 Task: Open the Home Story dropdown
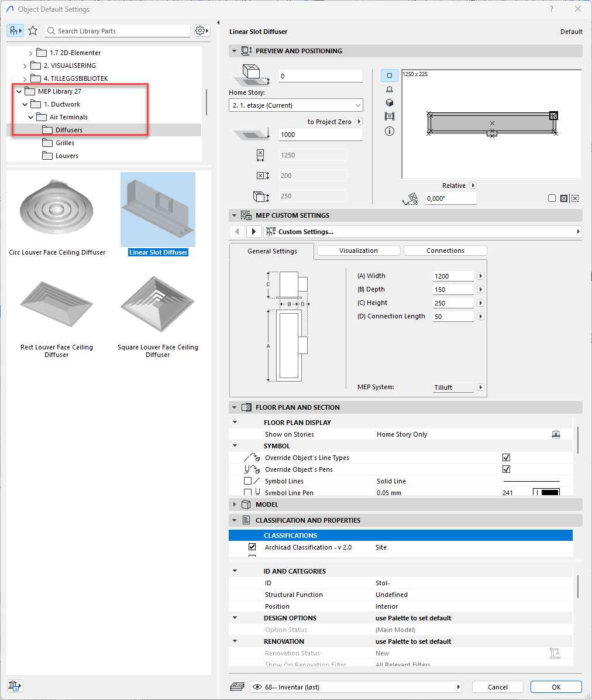(295, 105)
